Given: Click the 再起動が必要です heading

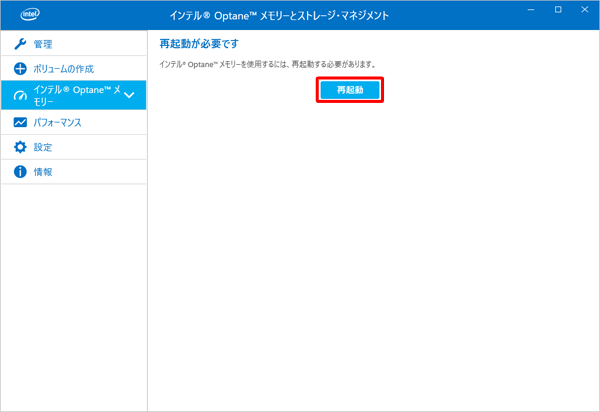Looking at the screenshot, I should (x=199, y=44).
